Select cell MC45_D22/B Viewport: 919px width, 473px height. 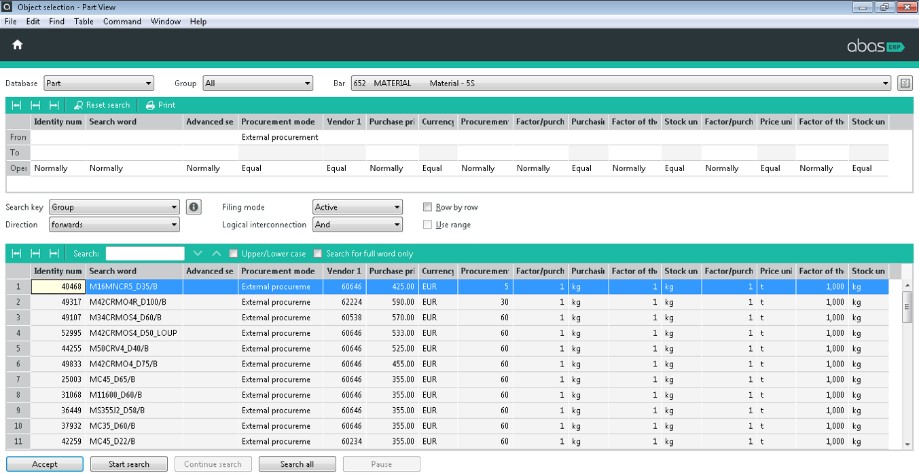(134, 441)
